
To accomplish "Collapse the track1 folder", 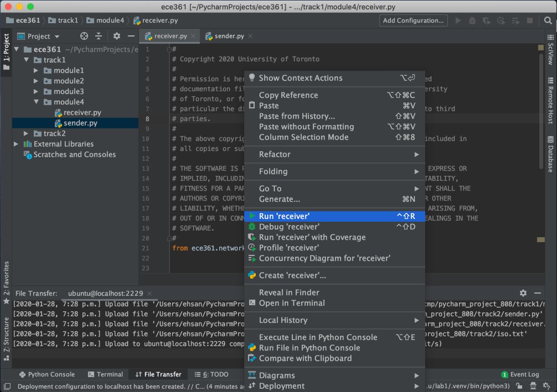I will pyautogui.click(x=26, y=60).
